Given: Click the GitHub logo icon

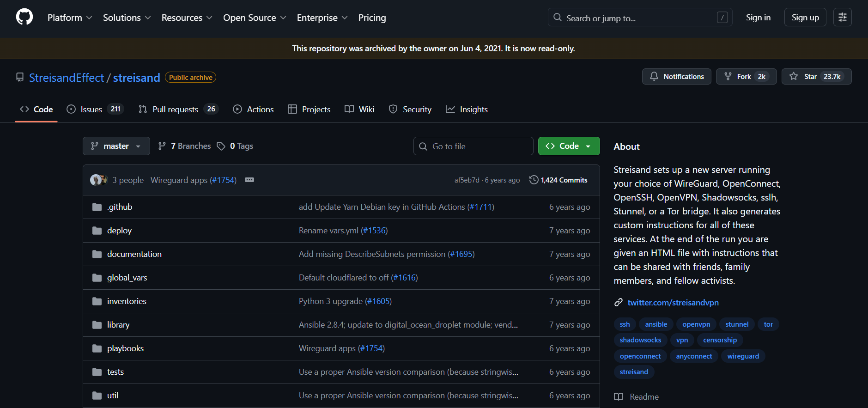Looking at the screenshot, I should [24, 18].
